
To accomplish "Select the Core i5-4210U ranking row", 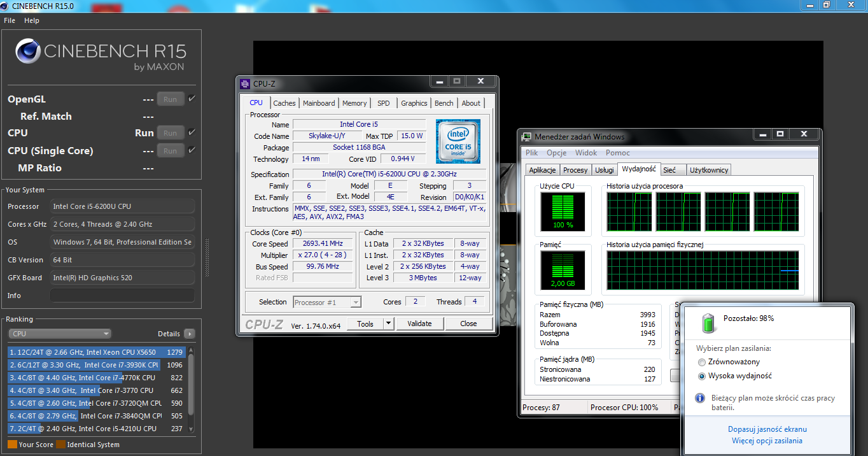I will click(x=97, y=429).
